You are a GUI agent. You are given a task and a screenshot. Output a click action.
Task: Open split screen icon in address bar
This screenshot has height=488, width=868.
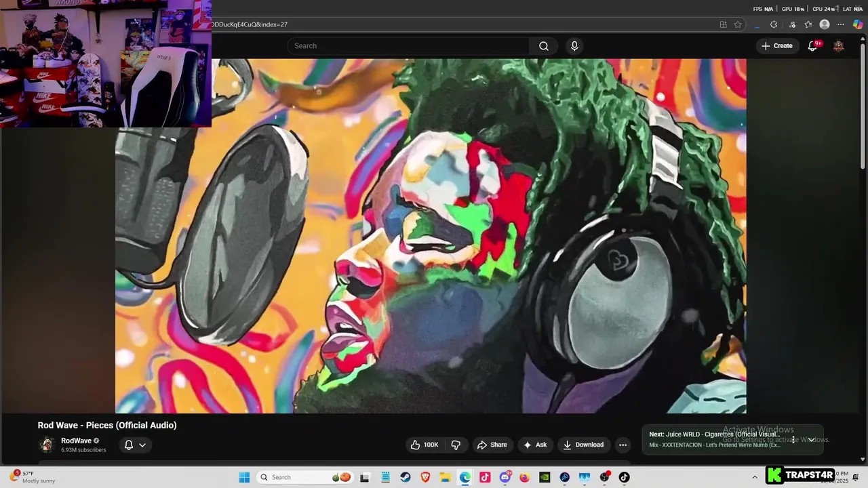[x=724, y=24]
